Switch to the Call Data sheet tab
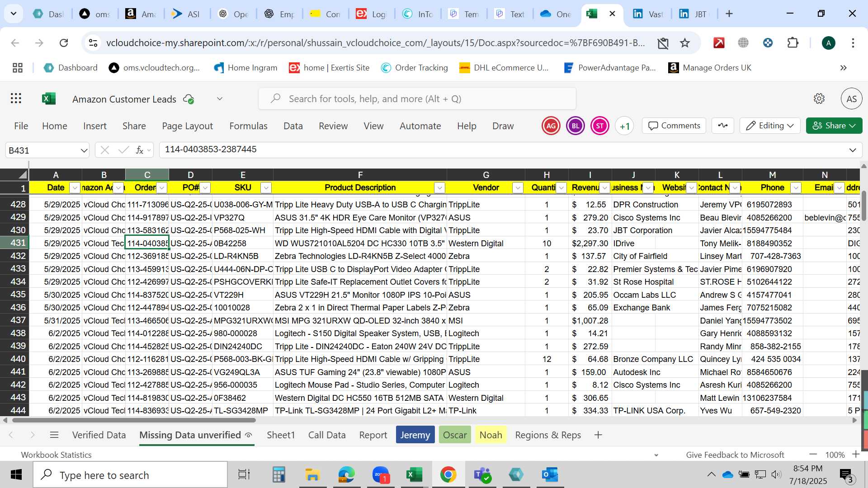This screenshot has height=488, width=868. point(327,435)
